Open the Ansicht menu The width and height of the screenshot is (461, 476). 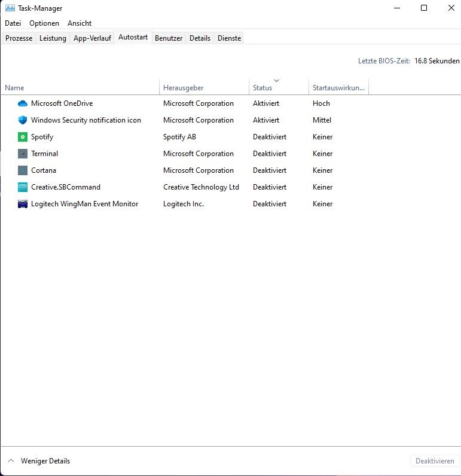79,23
